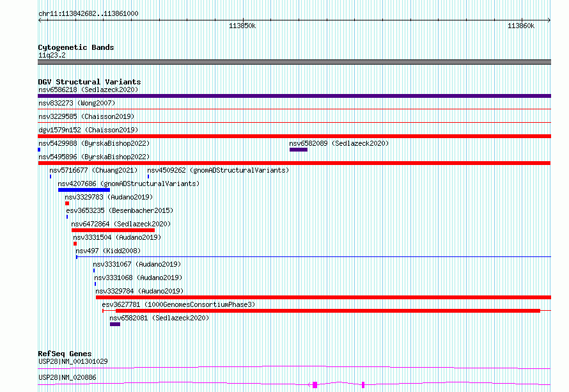This screenshot has height=392, width=569.
Task: Open the nsv3331067 (Audano2019) label
Action: click(137, 264)
